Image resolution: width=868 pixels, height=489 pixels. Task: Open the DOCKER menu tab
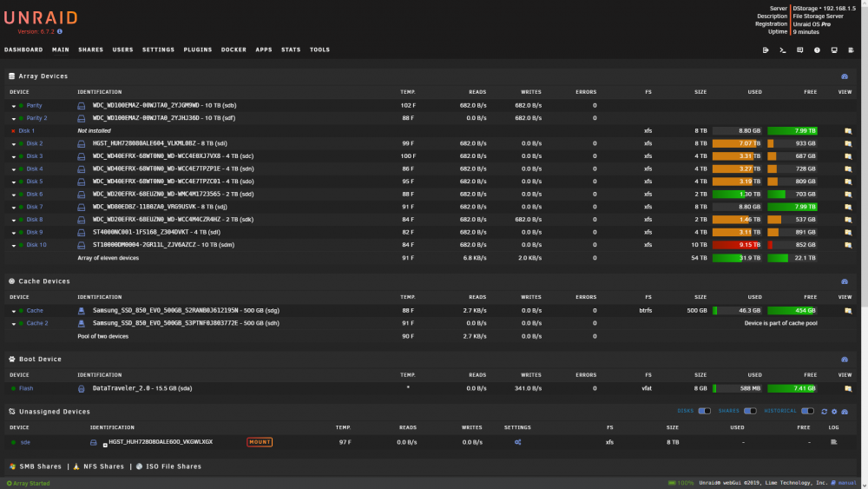click(233, 50)
